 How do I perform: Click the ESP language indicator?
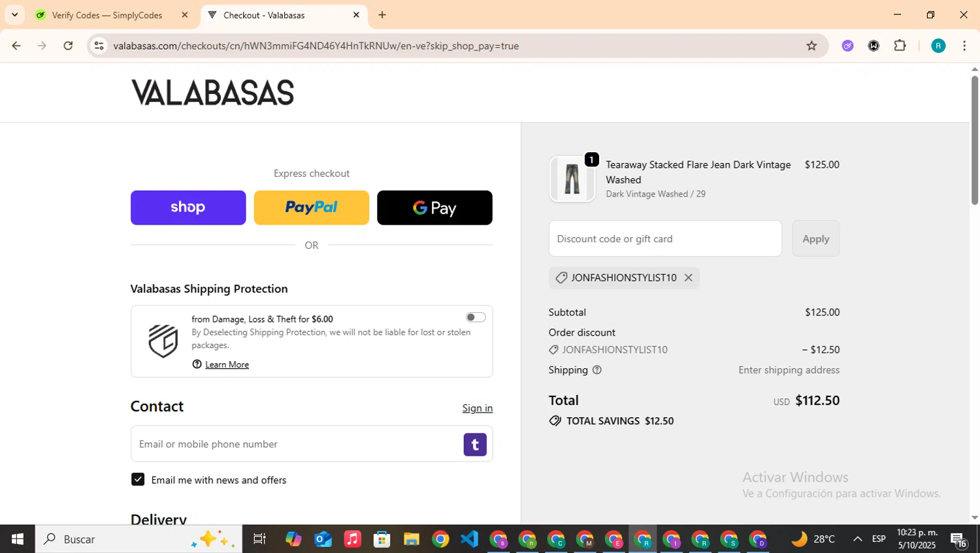(879, 539)
